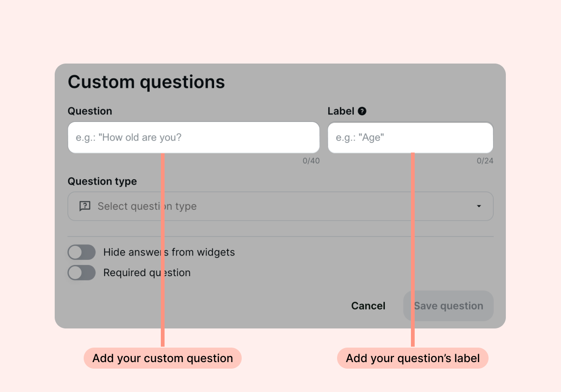Click the Save question button
This screenshot has height=392, width=561.
[x=448, y=306]
